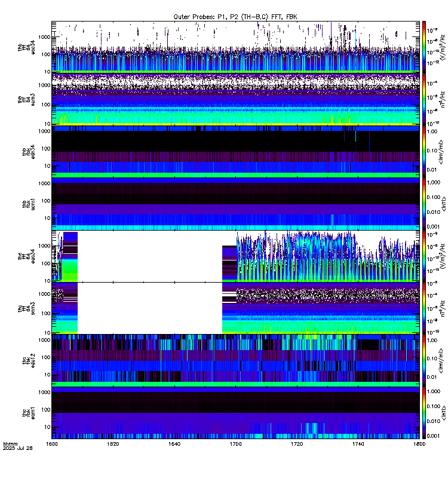Click the thc fff scm3 spectrogram data after 1700
The width and height of the screenshot is (448, 478).
pyautogui.click(x=327, y=308)
